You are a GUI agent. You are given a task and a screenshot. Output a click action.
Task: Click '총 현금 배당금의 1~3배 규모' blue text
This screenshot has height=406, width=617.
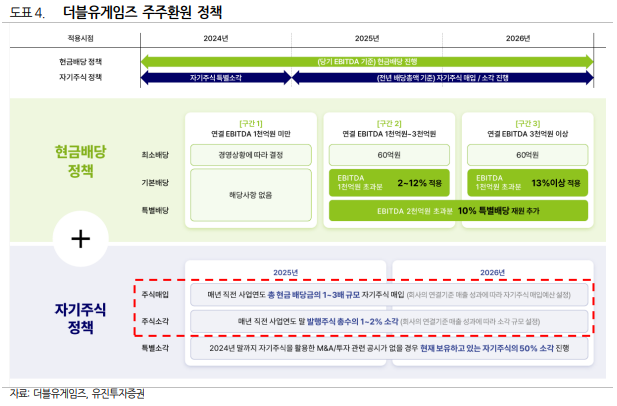(314, 295)
